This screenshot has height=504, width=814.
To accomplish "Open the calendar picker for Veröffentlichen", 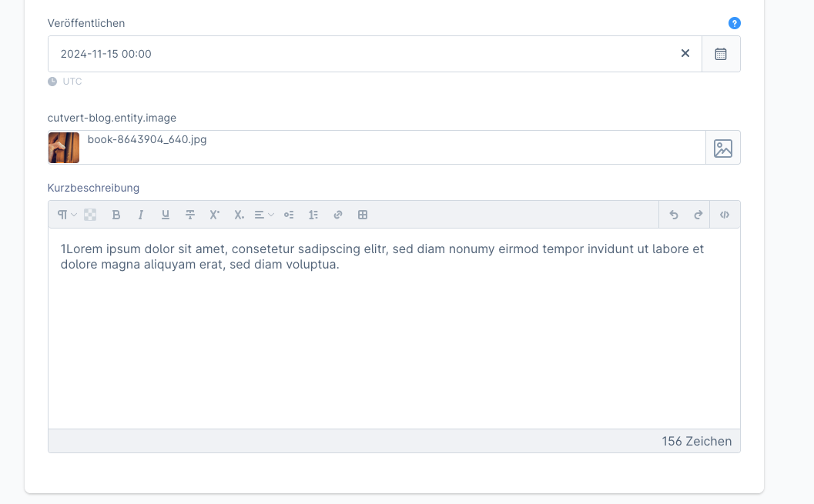I will tap(722, 53).
